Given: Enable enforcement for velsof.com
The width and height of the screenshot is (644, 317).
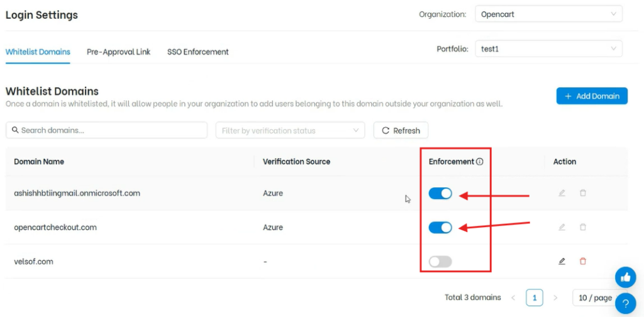Looking at the screenshot, I should click(x=440, y=262).
